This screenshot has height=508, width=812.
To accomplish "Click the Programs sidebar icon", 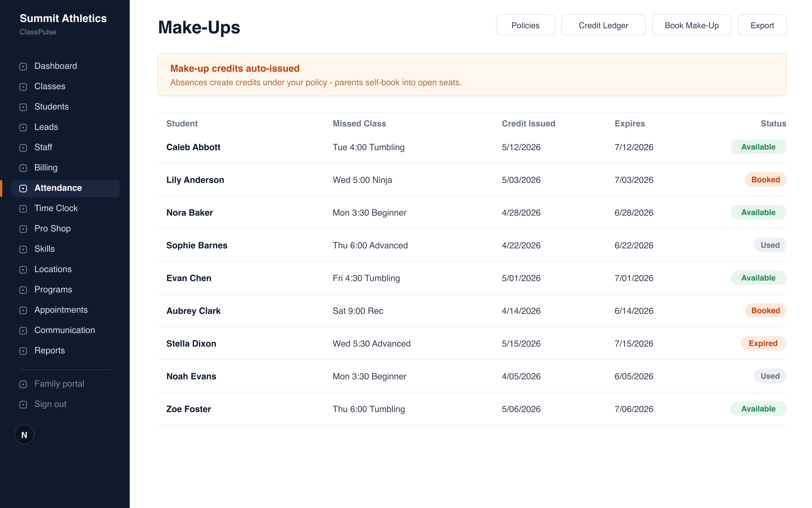I will click(23, 290).
